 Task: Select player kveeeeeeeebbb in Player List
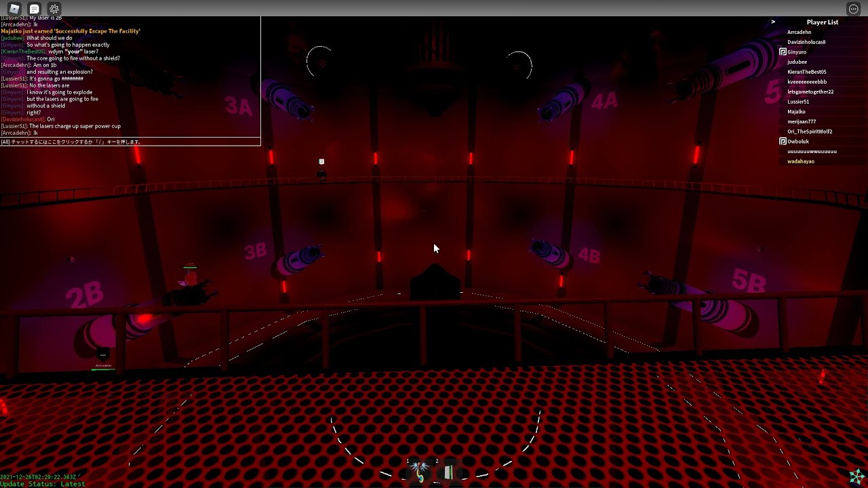pyautogui.click(x=807, y=82)
